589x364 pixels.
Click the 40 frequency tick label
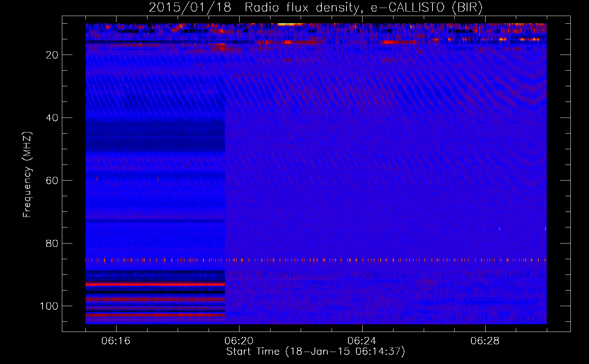click(52, 118)
